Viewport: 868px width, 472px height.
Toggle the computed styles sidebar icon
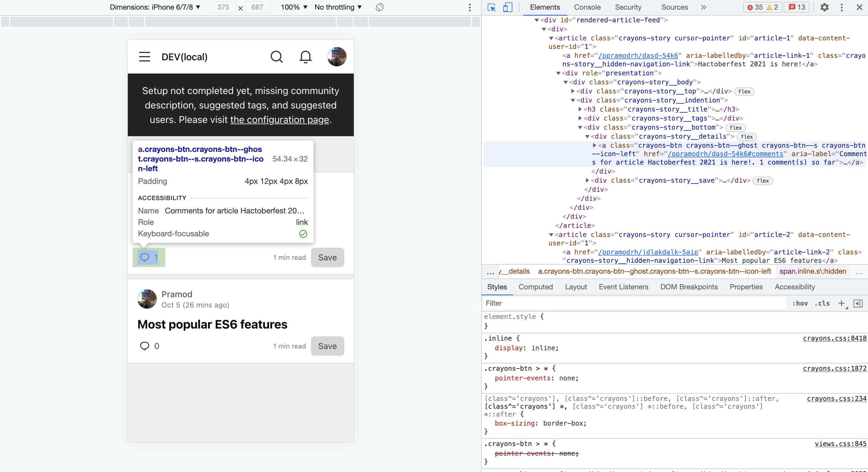(x=858, y=303)
